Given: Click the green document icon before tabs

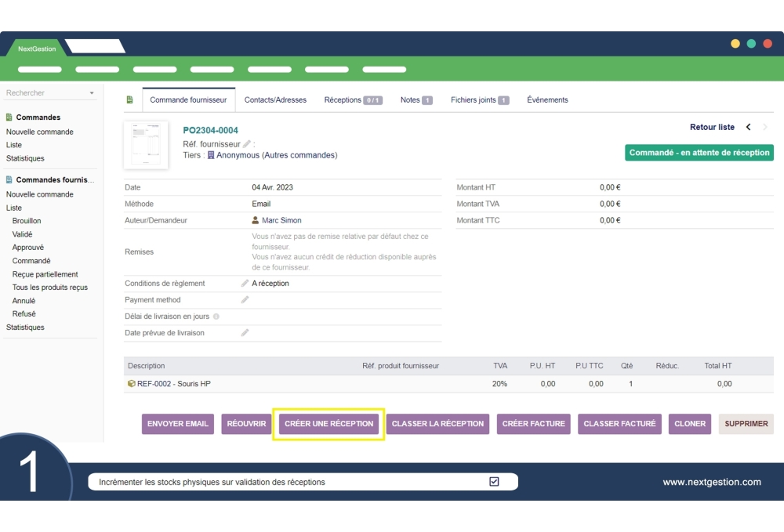Looking at the screenshot, I should tap(129, 100).
